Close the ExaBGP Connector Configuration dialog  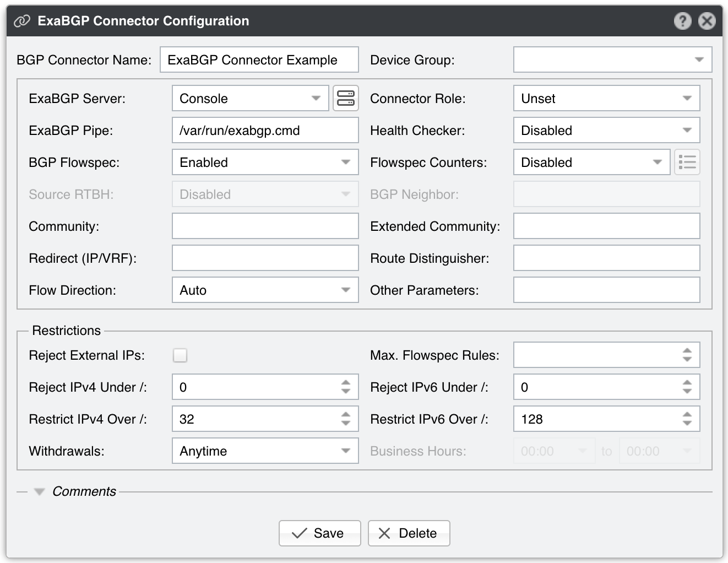pos(707,21)
